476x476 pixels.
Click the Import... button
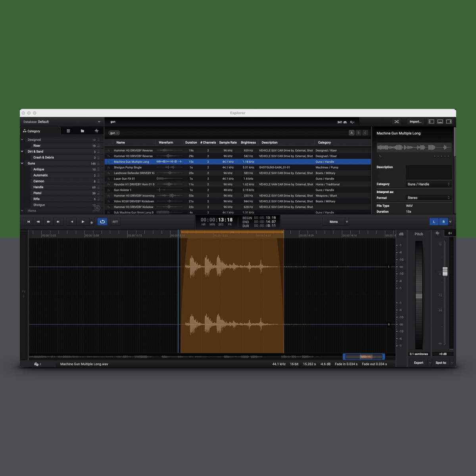point(415,121)
